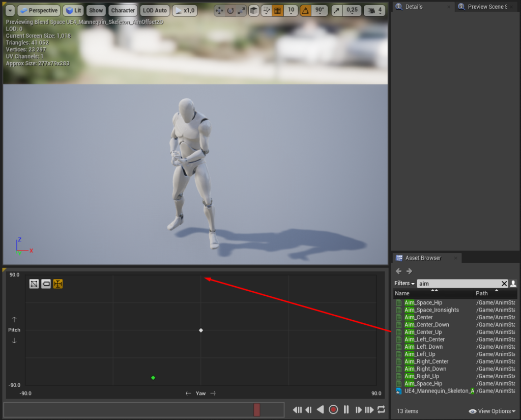
Task: Play animation in reverse
Action: (321, 410)
